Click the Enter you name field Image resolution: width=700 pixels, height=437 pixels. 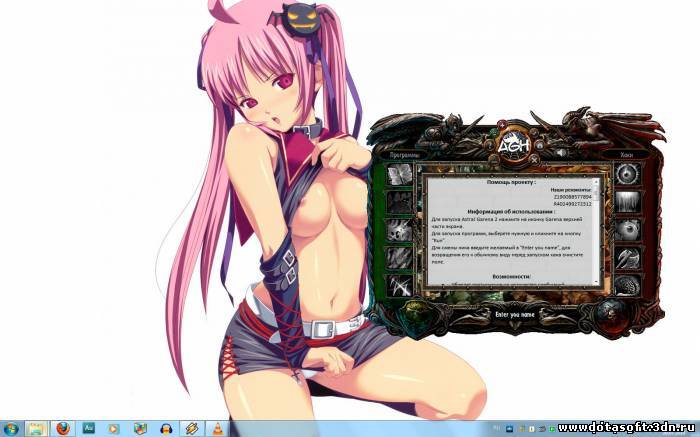pos(514,315)
